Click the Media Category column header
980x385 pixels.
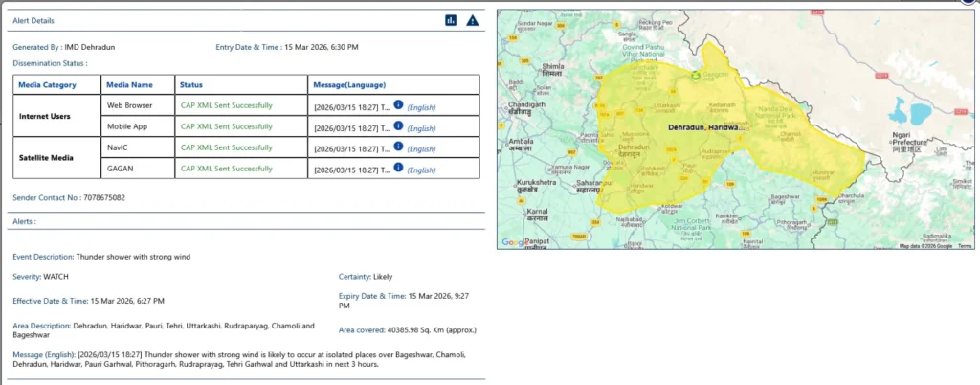pos(57,84)
